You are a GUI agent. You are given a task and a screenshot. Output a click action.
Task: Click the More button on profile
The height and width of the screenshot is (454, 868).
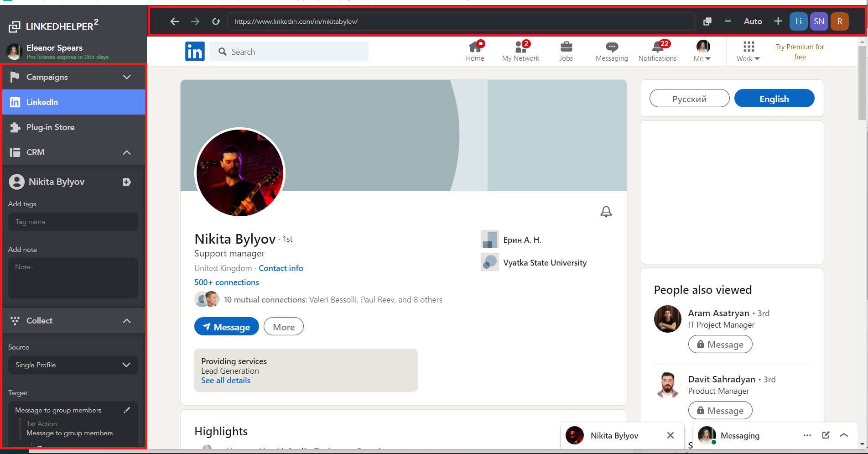click(284, 327)
